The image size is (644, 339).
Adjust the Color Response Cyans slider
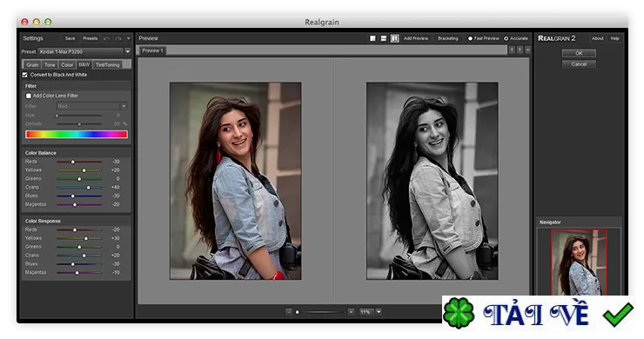pos(79,256)
